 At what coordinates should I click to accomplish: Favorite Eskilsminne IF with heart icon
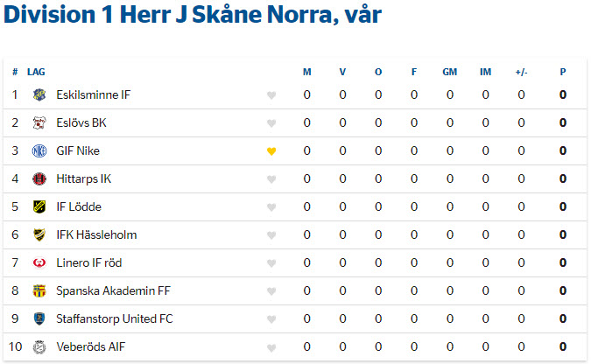tap(271, 95)
